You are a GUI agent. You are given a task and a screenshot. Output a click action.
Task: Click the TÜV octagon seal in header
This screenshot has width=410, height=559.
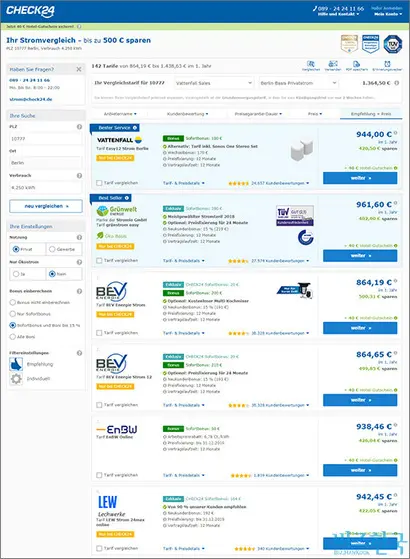point(393,44)
